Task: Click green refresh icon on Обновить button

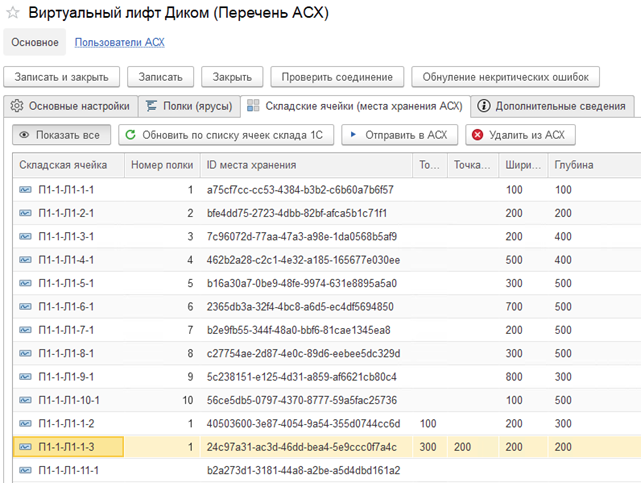Action: coord(131,134)
